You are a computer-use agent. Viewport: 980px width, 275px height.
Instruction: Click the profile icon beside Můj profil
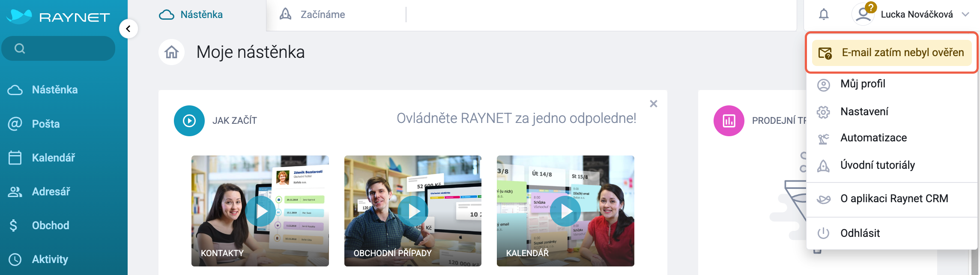(x=824, y=85)
